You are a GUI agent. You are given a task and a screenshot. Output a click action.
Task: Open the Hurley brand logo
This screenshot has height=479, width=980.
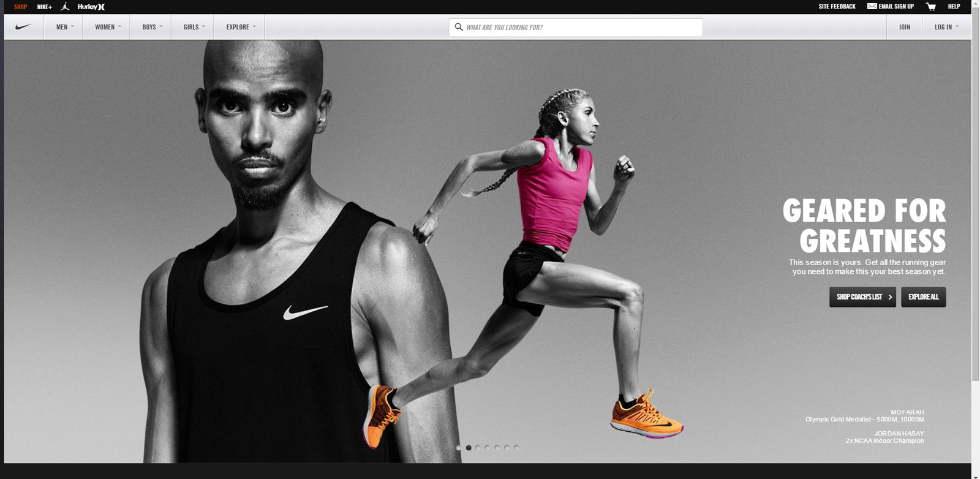tap(91, 7)
